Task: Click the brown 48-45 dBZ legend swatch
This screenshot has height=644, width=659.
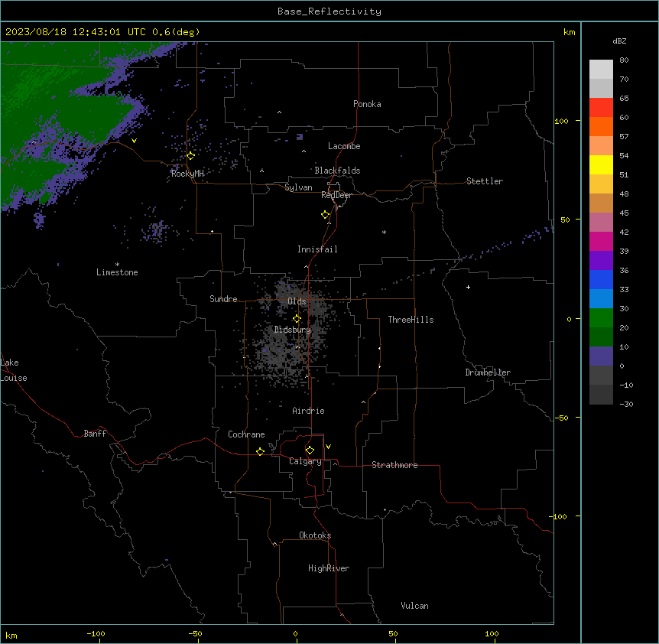Action: coord(601,203)
